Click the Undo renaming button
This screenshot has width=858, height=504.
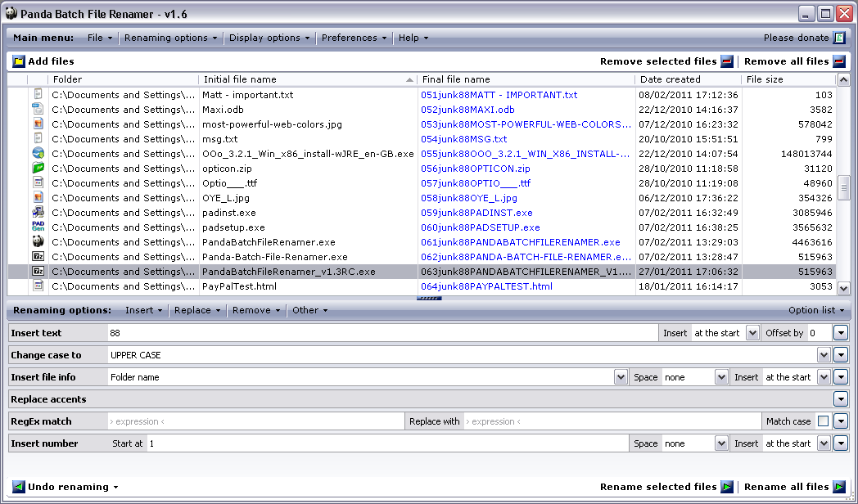tap(65, 487)
